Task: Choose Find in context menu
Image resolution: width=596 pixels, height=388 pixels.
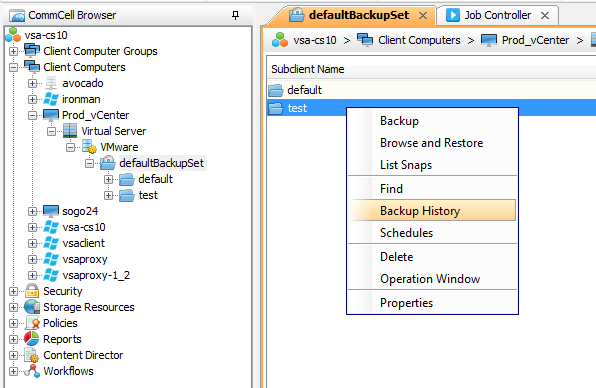Action: tap(433, 188)
